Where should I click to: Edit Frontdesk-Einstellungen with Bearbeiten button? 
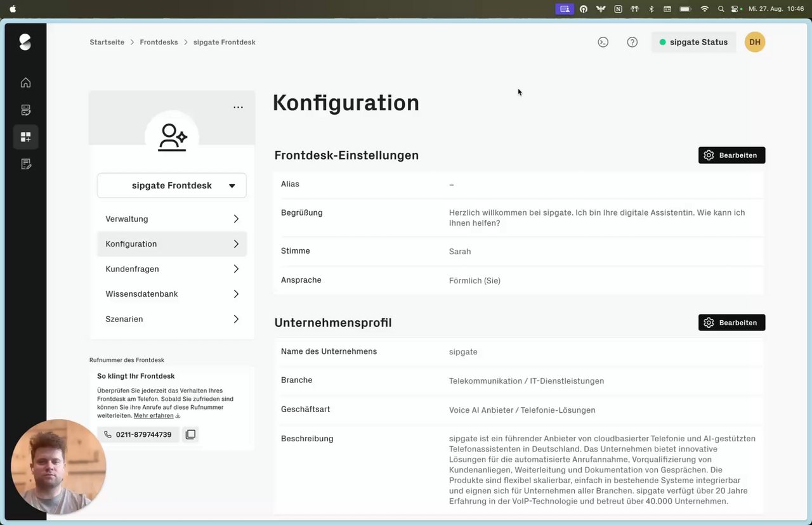[731, 155]
